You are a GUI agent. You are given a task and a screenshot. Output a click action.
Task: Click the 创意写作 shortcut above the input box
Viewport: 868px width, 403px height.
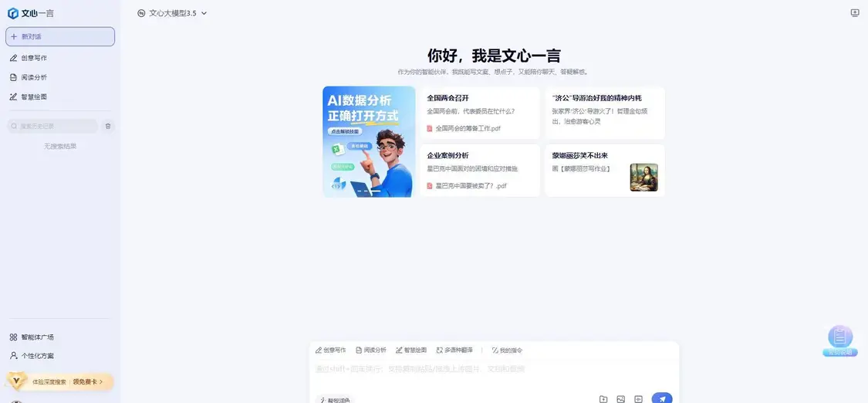330,351
